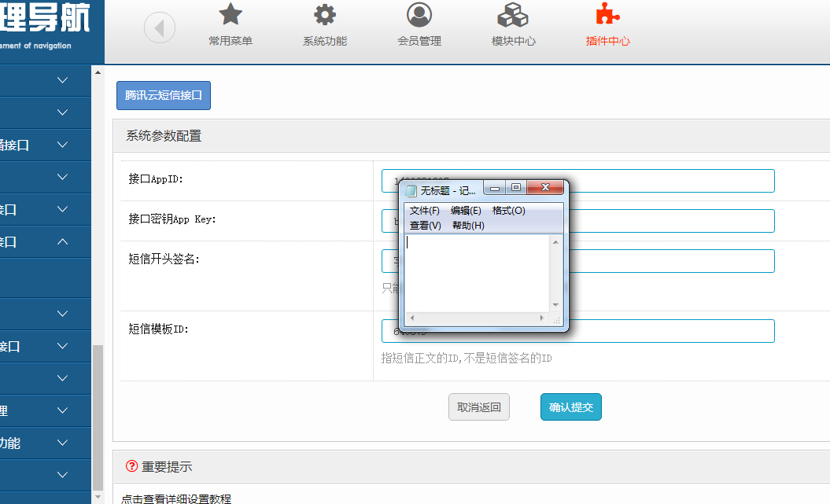Click the 取消返回 button
Screen dimensions: 830x504
point(479,407)
